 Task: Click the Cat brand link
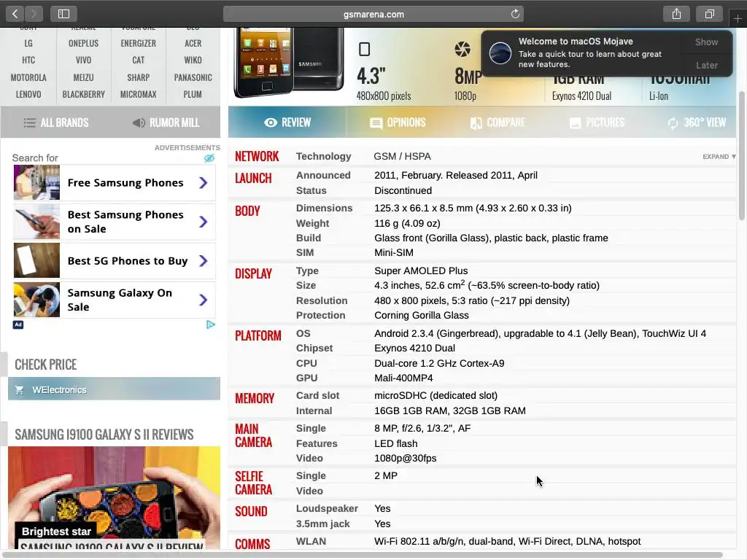(x=138, y=60)
